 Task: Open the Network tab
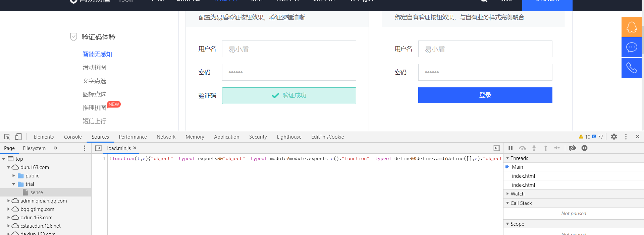pos(166,137)
